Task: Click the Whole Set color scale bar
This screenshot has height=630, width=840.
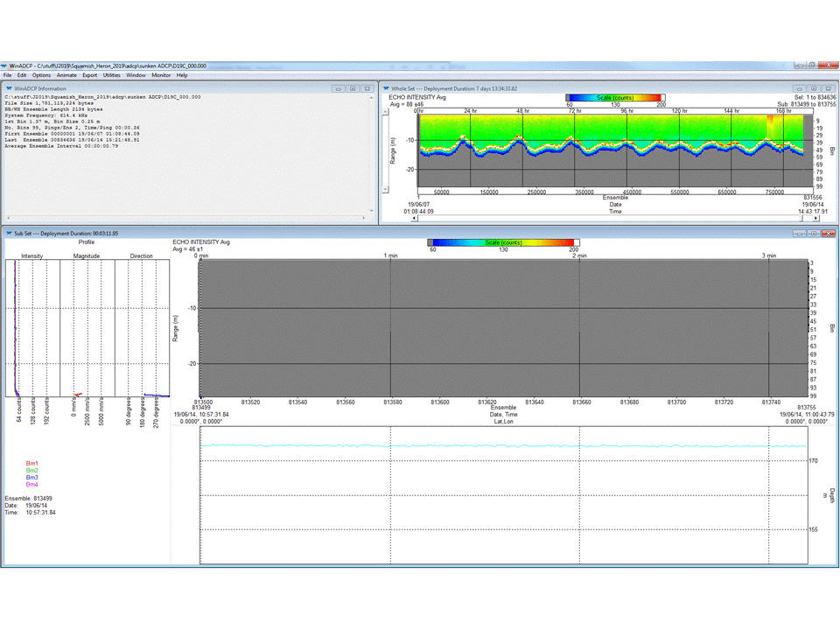Action: (x=615, y=97)
